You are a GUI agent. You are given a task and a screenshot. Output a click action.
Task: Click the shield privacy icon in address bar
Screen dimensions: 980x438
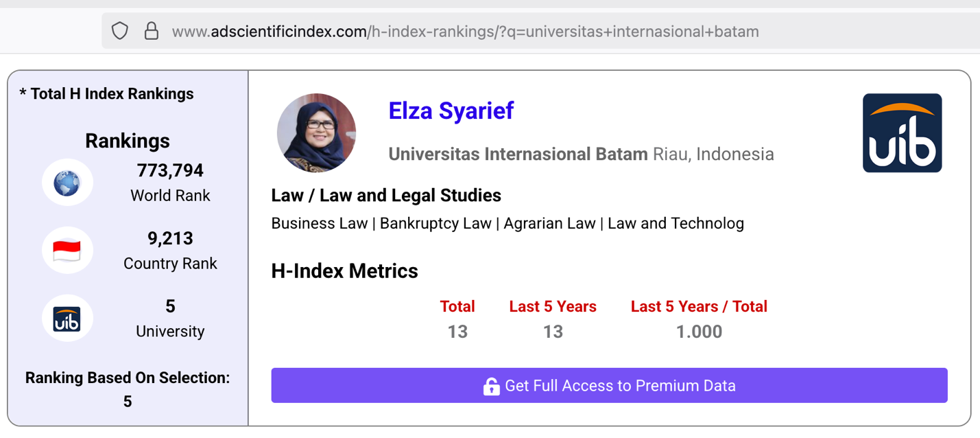pos(119,30)
